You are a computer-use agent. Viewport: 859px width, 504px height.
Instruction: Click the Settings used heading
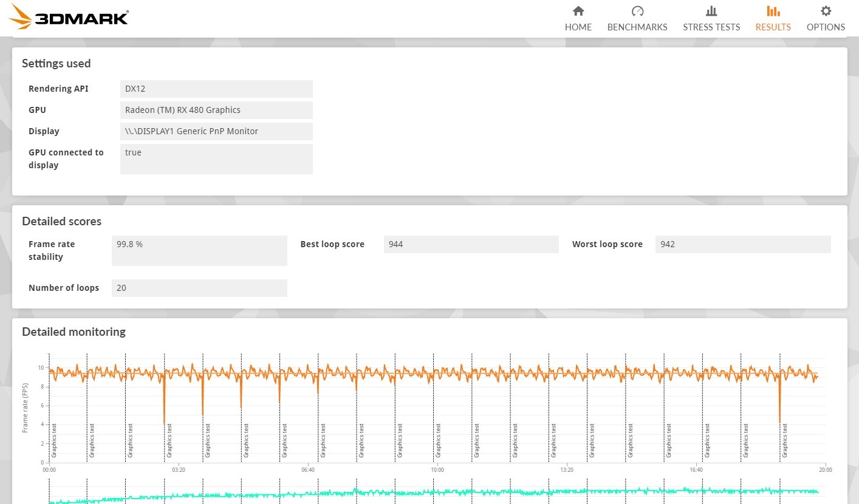point(56,64)
